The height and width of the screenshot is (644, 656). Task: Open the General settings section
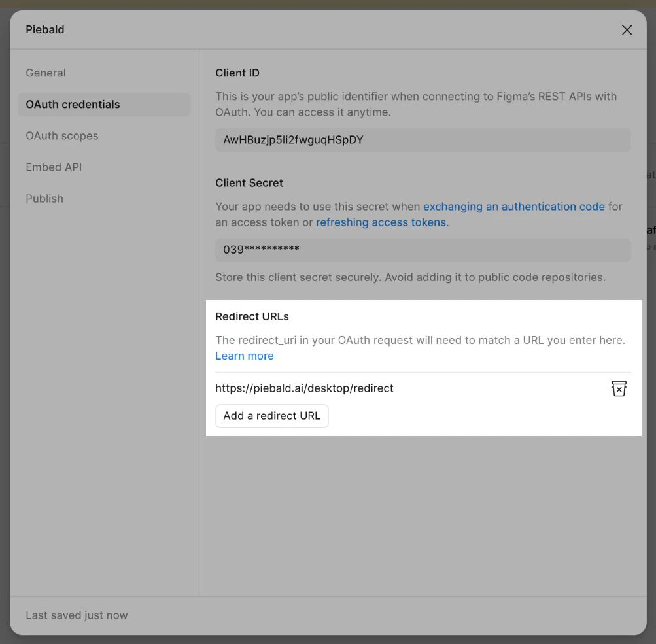coord(46,73)
